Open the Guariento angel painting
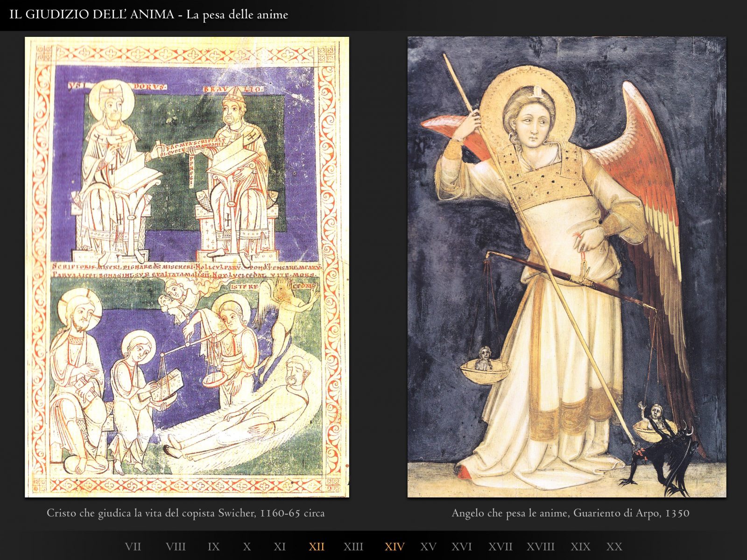 pyautogui.click(x=567, y=267)
